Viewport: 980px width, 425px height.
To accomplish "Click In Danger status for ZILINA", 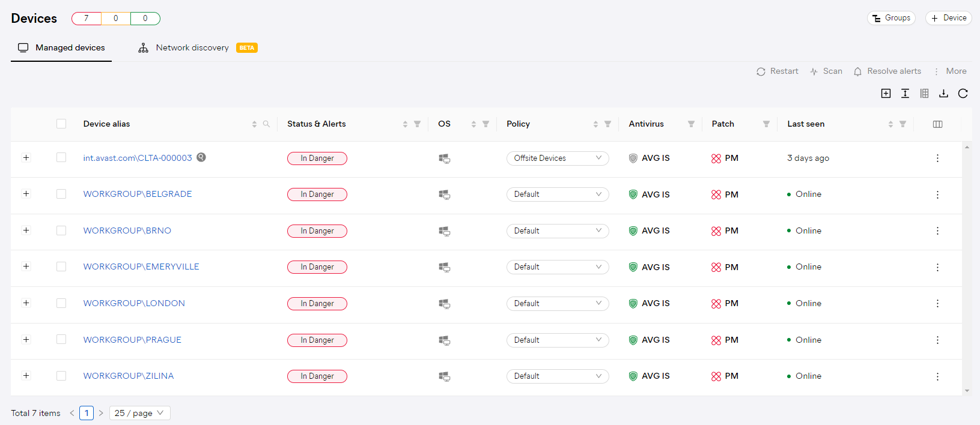I will (x=317, y=376).
